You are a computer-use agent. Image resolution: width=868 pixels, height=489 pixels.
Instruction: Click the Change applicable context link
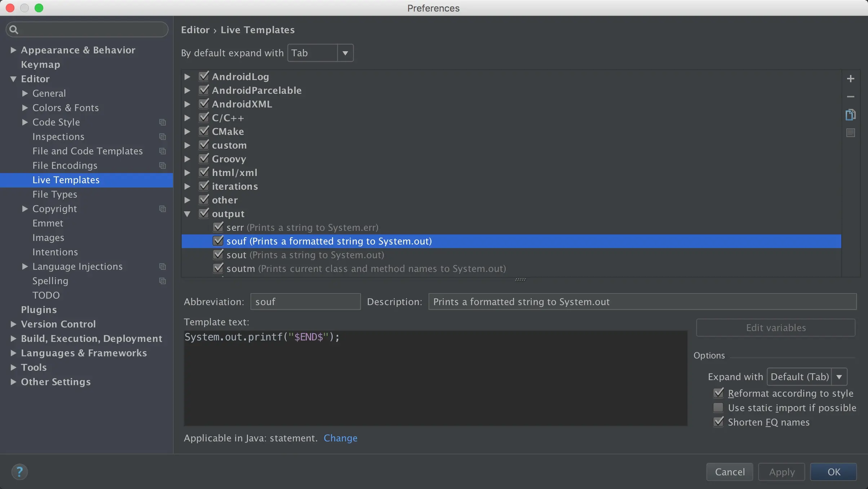pyautogui.click(x=340, y=438)
